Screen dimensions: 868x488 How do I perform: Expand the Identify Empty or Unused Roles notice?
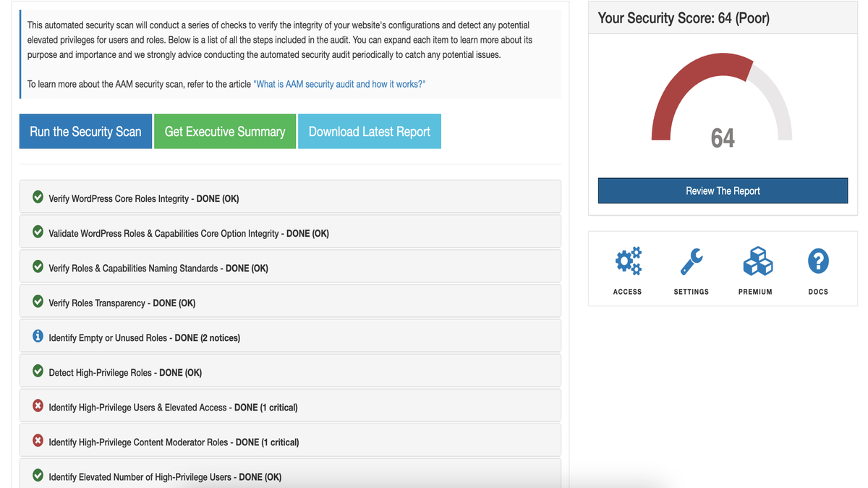[289, 335]
